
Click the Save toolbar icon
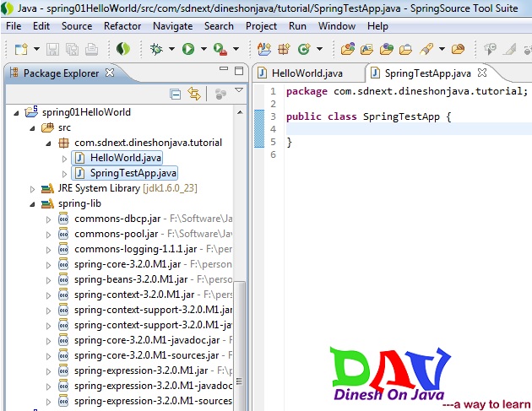[x=52, y=50]
